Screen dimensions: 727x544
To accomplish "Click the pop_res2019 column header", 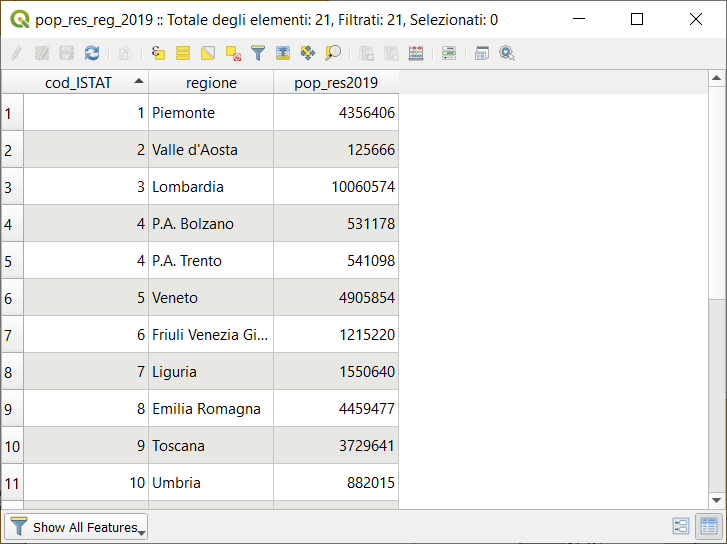I will (x=335, y=82).
